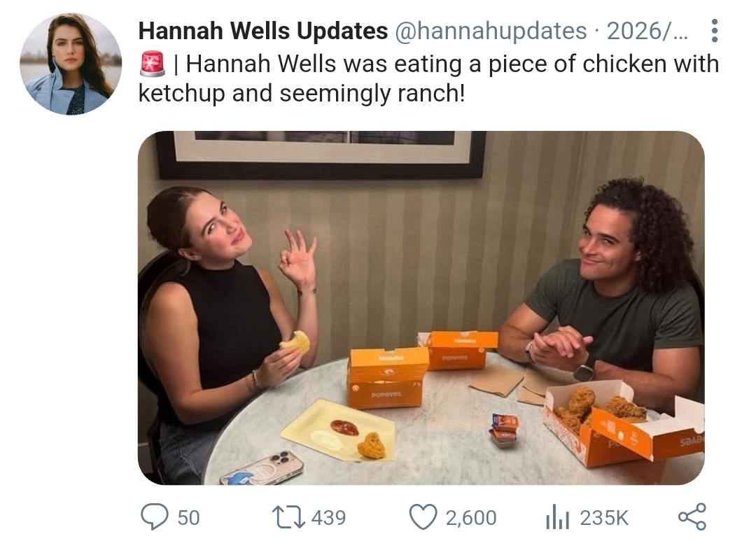Screen dimensions: 756x548
Task: Open view analytics bar chart icon
Action: (558, 517)
